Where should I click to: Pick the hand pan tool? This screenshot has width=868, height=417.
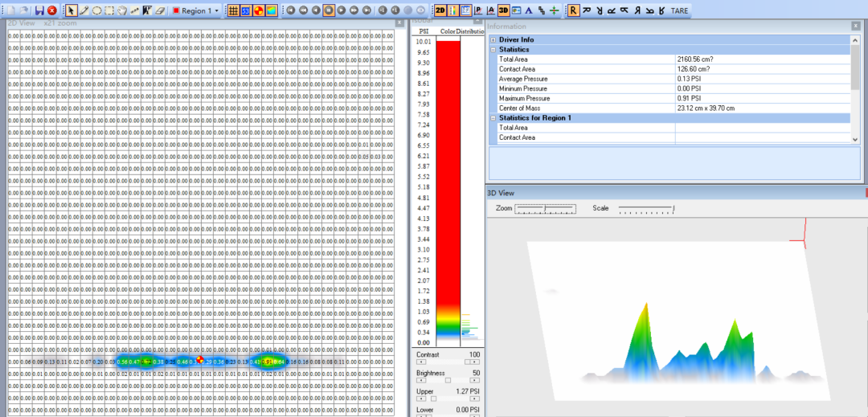click(122, 10)
